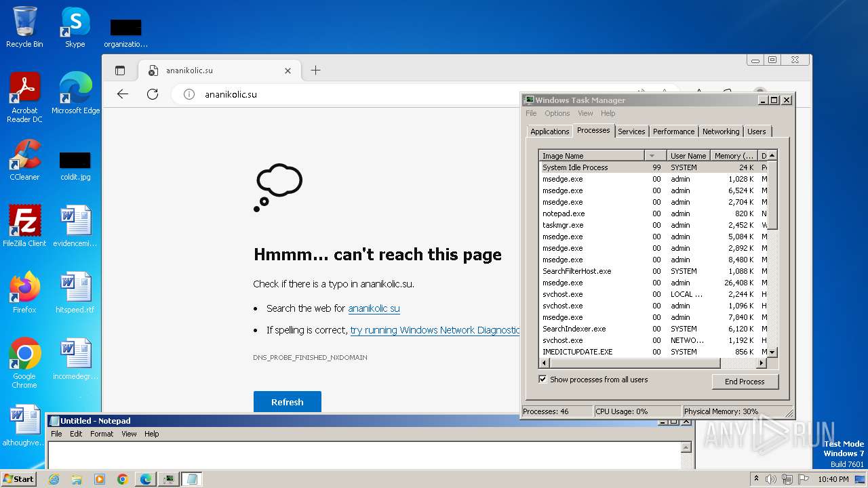Reload page with Edge refresh icon
Viewport: 868px width, 488px height.
pos(153,94)
